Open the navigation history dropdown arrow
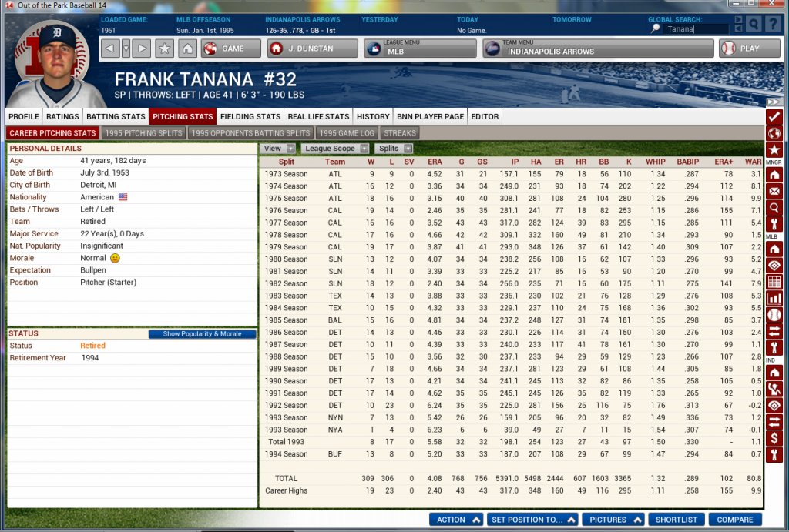The image size is (789, 532). (126, 49)
